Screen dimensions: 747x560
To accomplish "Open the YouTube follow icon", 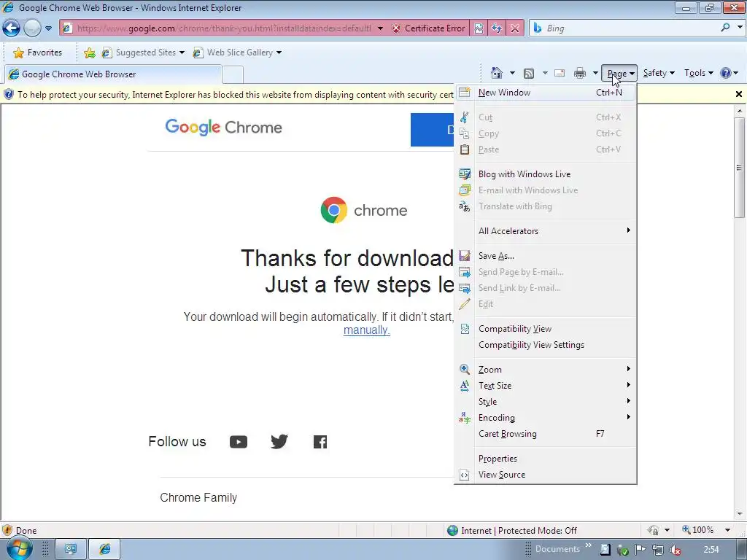I will pyautogui.click(x=239, y=442).
